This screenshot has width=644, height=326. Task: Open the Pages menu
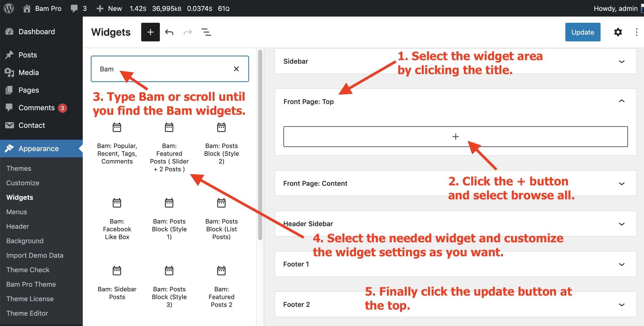point(41,90)
